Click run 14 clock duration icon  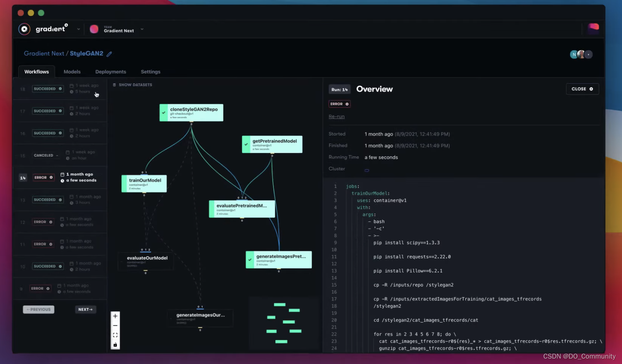(x=62, y=180)
